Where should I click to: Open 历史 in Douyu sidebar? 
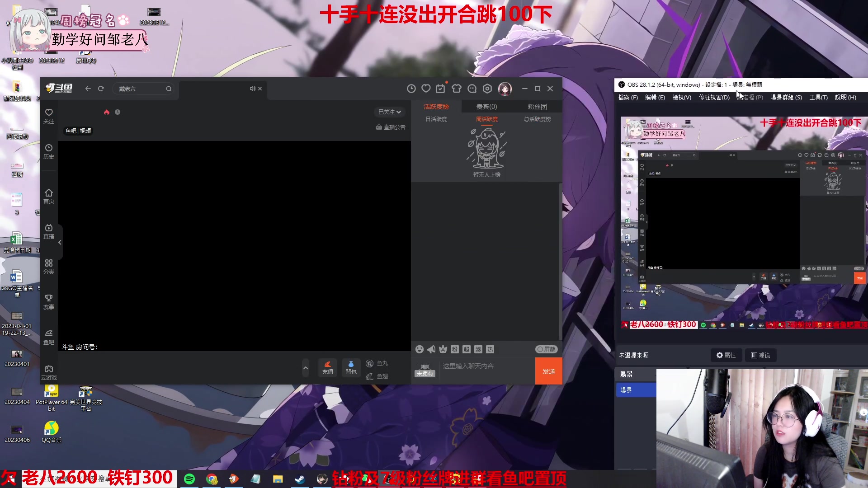pyautogui.click(x=49, y=151)
